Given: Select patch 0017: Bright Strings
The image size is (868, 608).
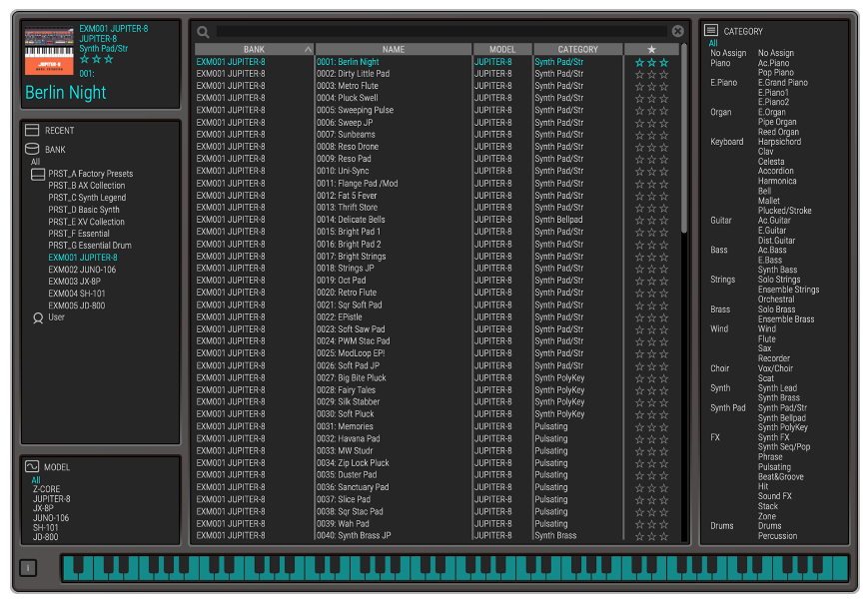Looking at the screenshot, I should point(351,257).
